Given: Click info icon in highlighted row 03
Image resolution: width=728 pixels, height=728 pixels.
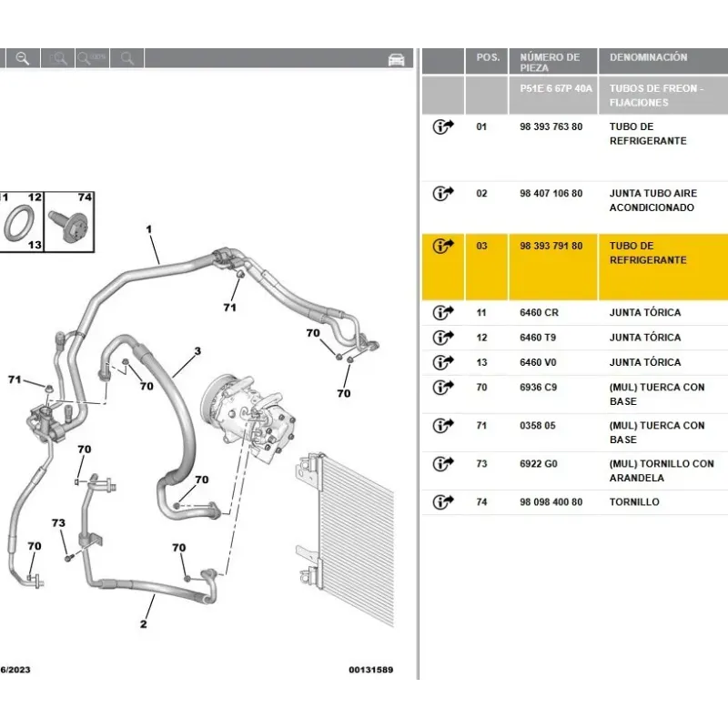Looking at the screenshot, I should coord(443,247).
